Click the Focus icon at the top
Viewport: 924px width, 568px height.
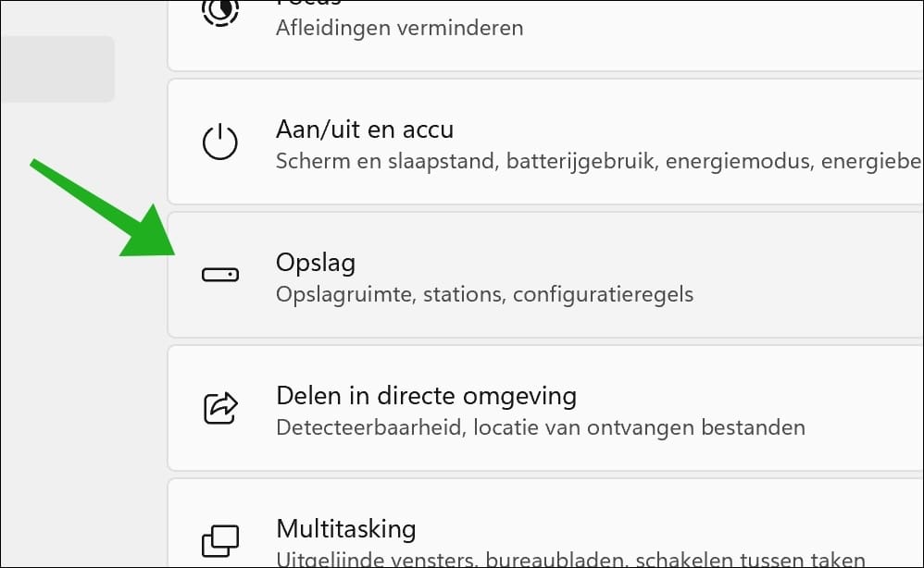220,11
